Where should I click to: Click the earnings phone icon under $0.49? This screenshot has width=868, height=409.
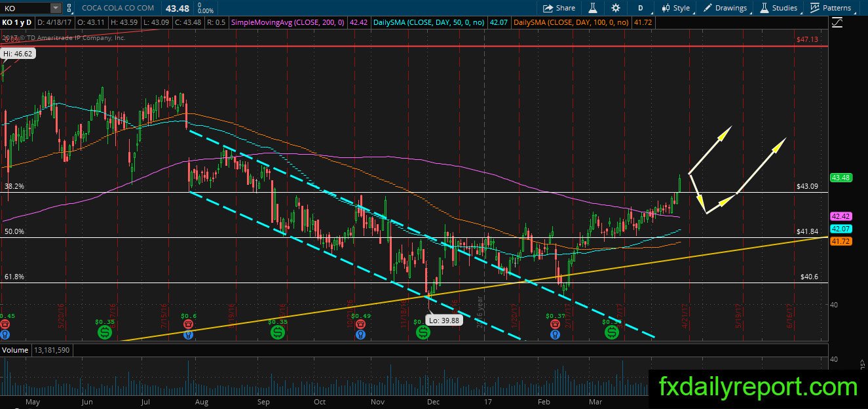pos(360,324)
